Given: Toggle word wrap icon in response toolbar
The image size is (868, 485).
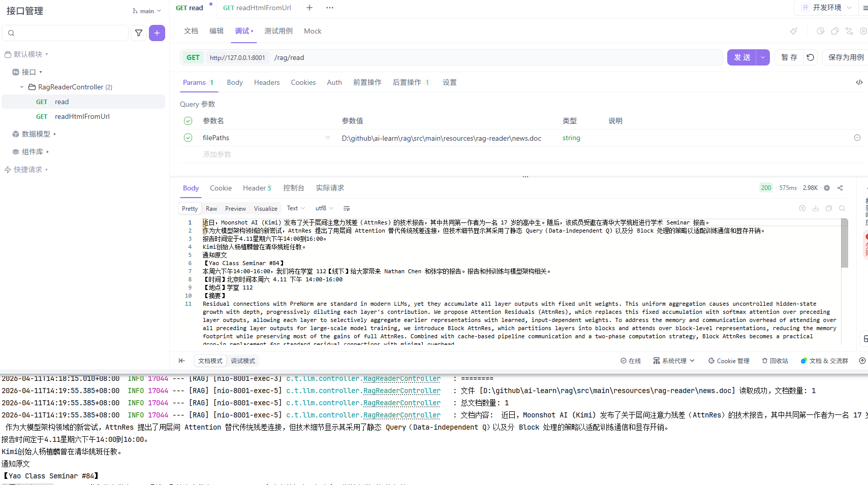Looking at the screenshot, I should click(347, 208).
